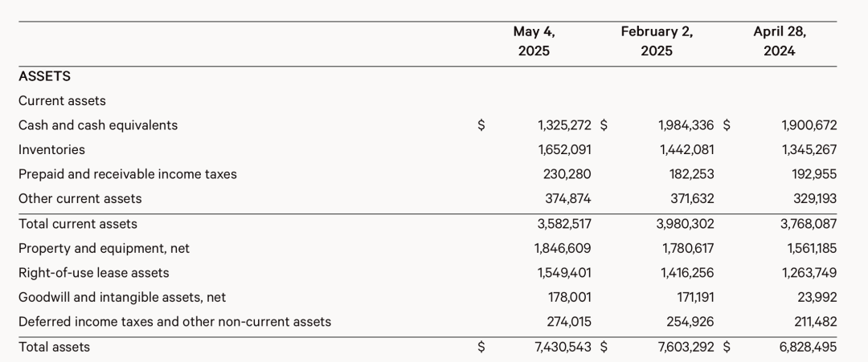The image size is (868, 362).
Task: Click the Cash and cash equivalents row label
Action: point(98,125)
